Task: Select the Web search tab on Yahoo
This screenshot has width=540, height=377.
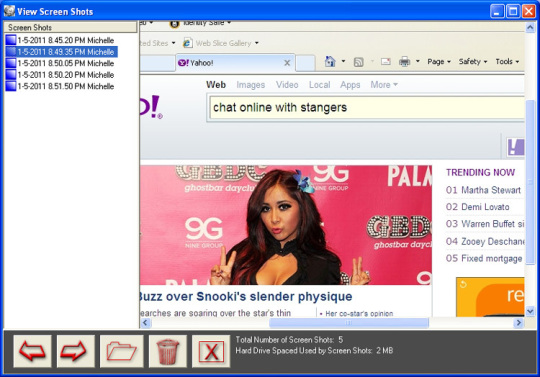Action: point(216,85)
